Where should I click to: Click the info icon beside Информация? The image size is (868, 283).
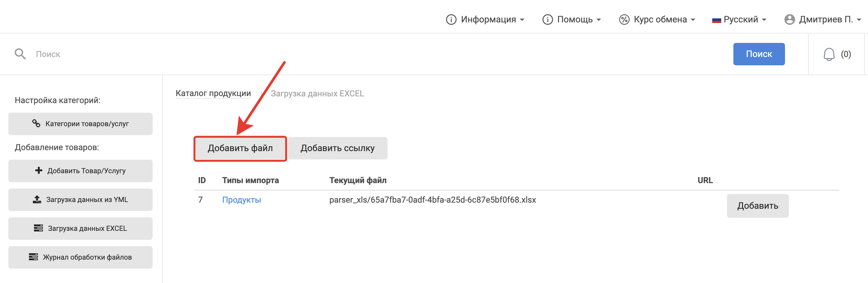click(x=451, y=20)
